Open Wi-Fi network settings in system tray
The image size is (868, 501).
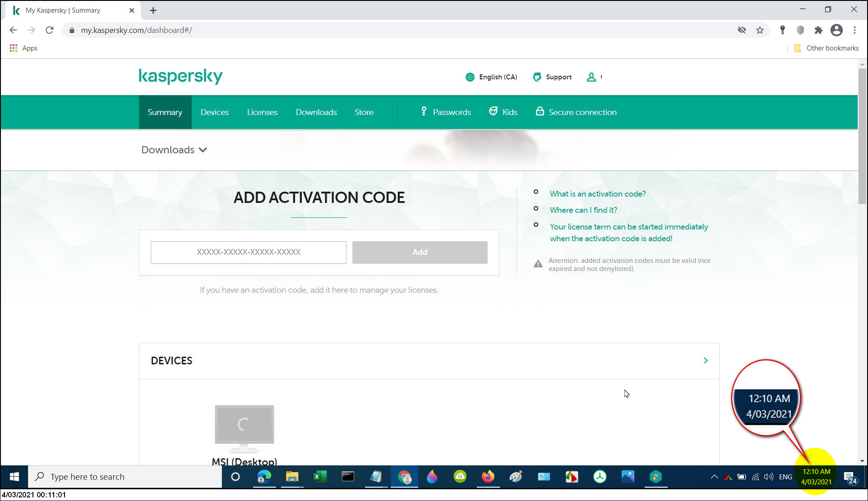tap(756, 477)
